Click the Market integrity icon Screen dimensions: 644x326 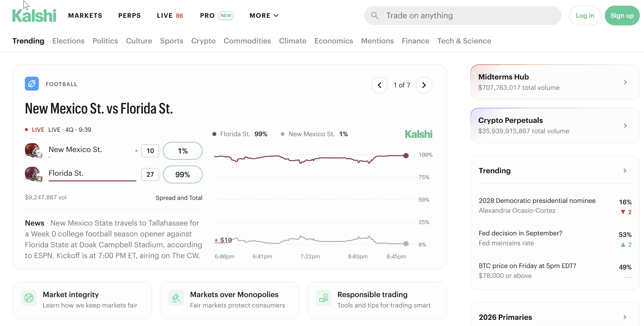29,298
